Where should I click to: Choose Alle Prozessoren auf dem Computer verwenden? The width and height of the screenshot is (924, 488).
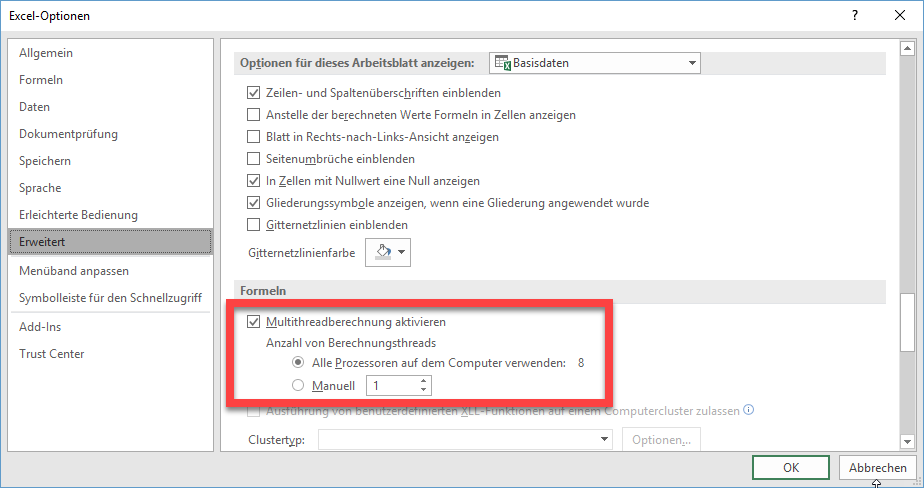296,362
